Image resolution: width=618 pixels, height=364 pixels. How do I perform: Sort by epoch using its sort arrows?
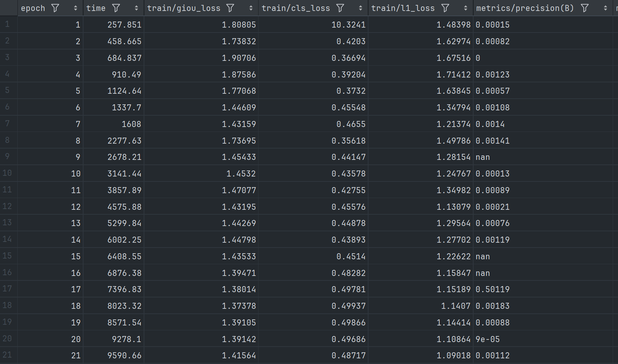coord(76,8)
